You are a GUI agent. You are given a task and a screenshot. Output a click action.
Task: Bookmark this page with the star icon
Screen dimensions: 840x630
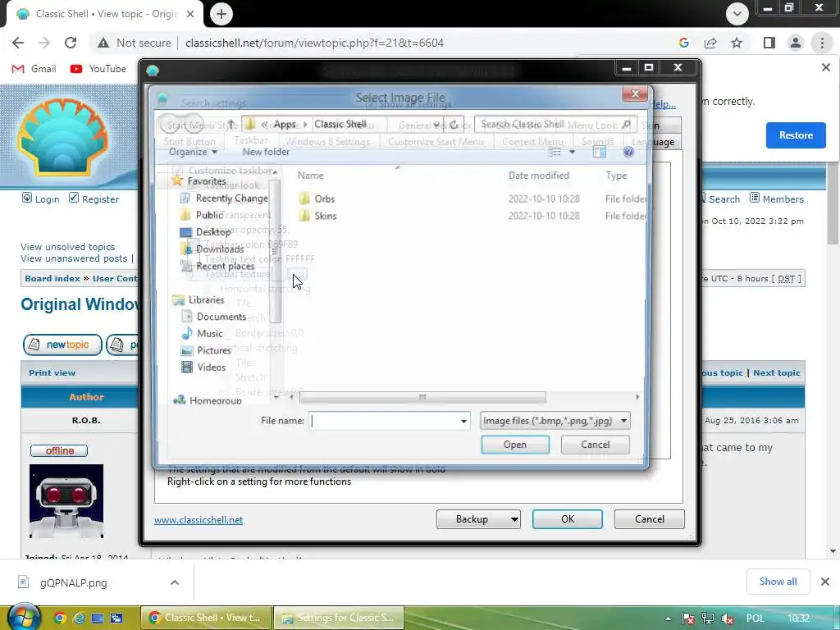tap(737, 43)
